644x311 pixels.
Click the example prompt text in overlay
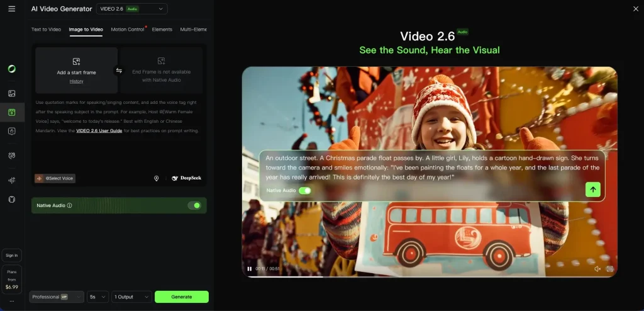click(x=432, y=167)
